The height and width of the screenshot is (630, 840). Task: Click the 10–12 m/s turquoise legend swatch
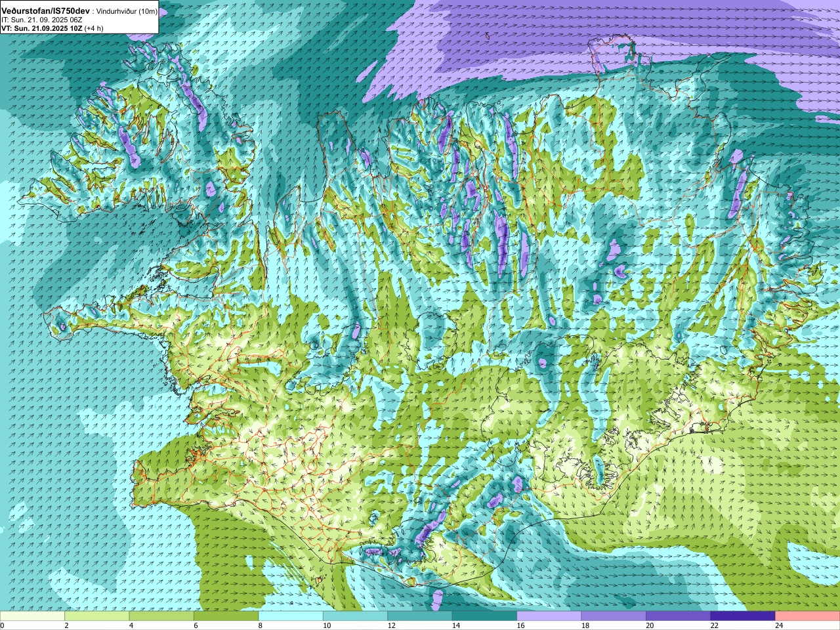(x=355, y=616)
